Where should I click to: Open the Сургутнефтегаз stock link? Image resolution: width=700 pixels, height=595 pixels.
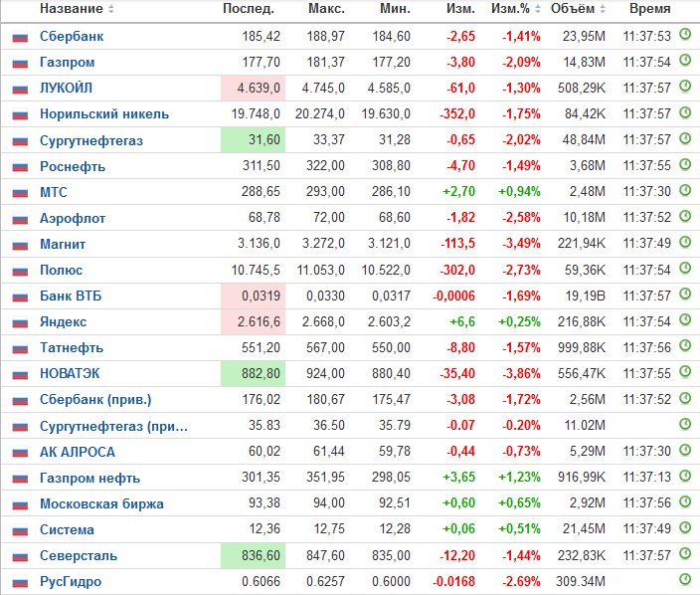pyautogui.click(x=91, y=140)
